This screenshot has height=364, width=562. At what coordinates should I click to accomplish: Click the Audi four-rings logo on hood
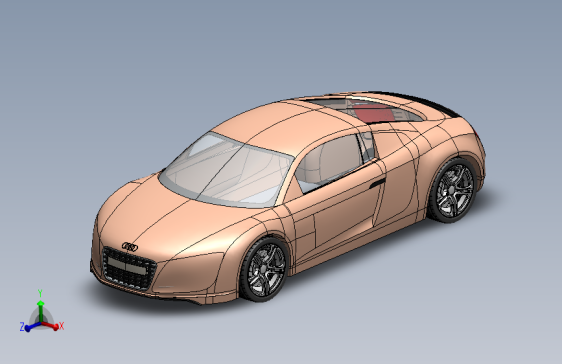tap(130, 246)
